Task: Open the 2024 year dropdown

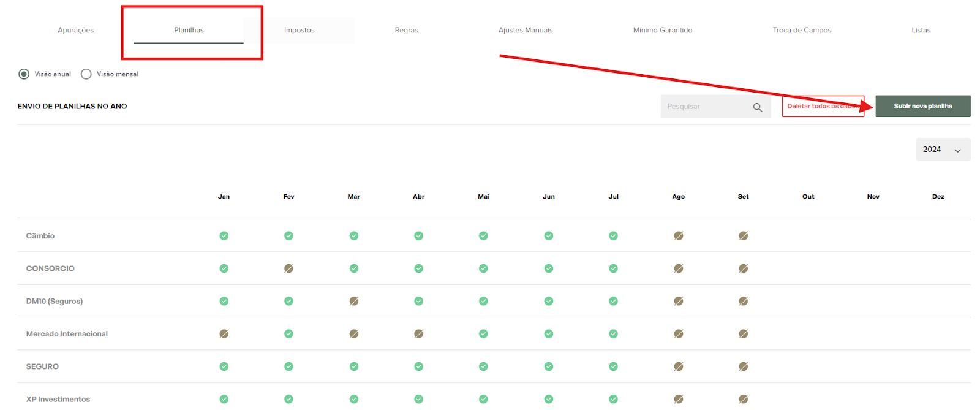Action: click(933, 150)
